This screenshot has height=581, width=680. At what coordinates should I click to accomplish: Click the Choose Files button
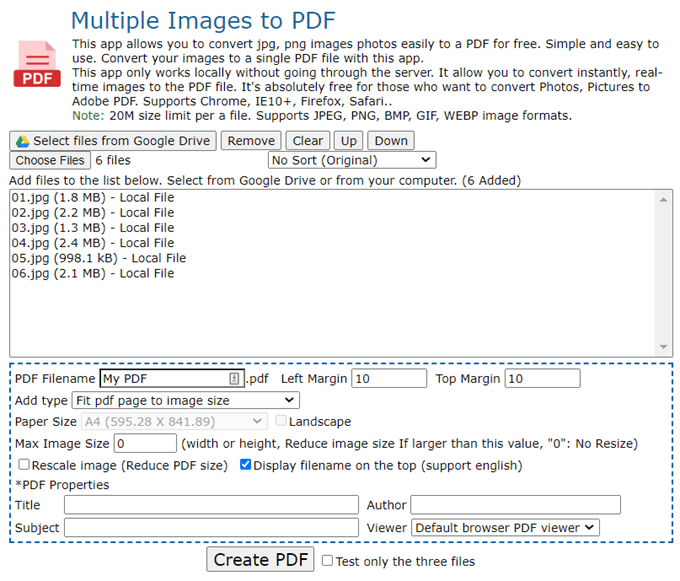(x=50, y=160)
